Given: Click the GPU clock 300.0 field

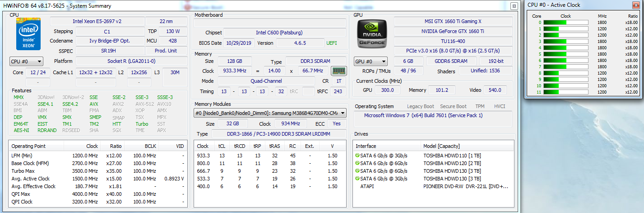Looking at the screenshot, I should tap(387, 90).
